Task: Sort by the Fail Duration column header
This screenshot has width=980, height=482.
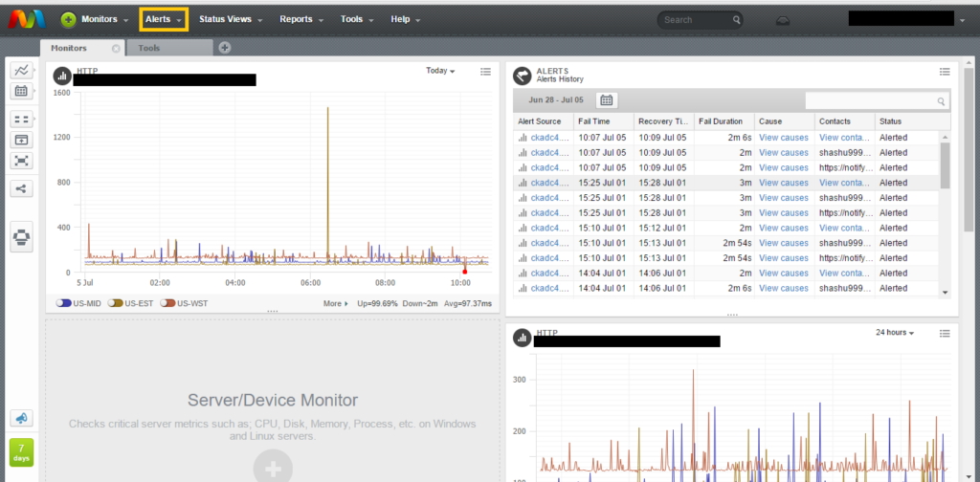Action: click(x=724, y=121)
